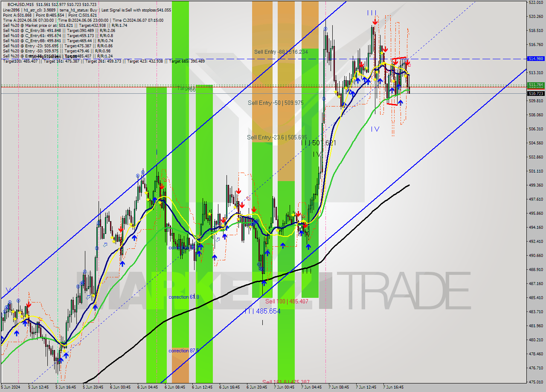Click the 'Sell 100 | 485.407' label
546x392 pixels.
tap(287, 302)
